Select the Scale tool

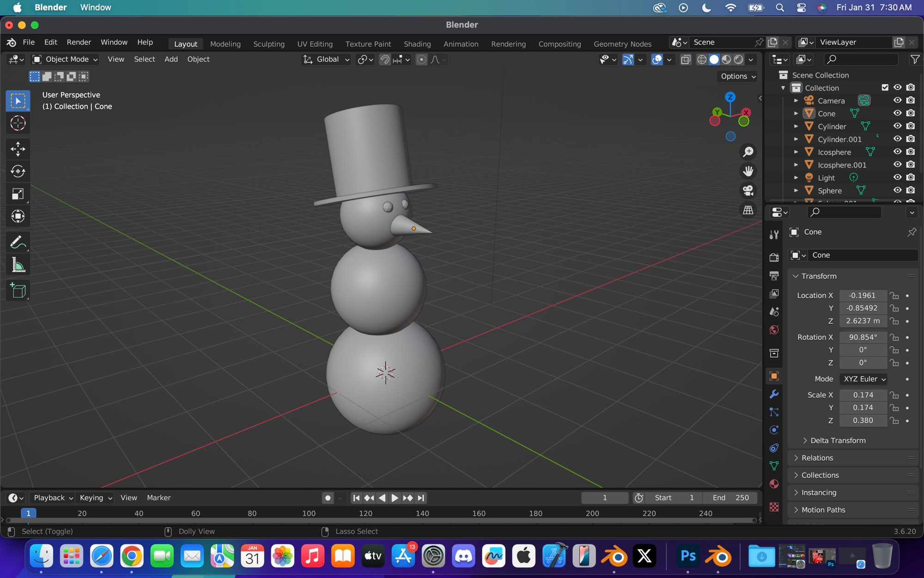click(x=18, y=194)
